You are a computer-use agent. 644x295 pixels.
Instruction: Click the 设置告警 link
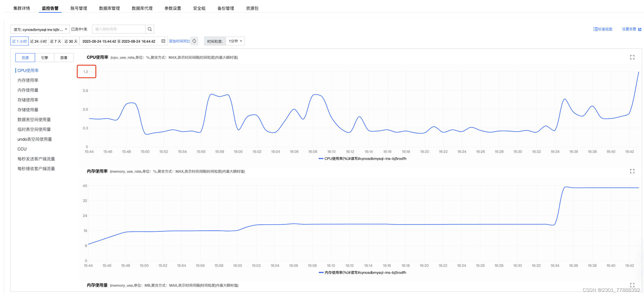click(x=629, y=29)
